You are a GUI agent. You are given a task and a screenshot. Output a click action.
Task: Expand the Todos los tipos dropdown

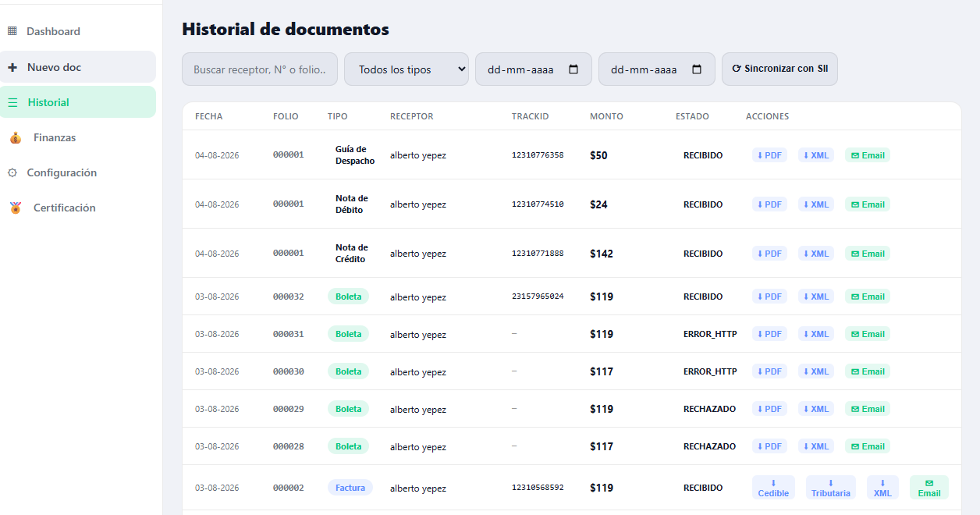(x=407, y=69)
